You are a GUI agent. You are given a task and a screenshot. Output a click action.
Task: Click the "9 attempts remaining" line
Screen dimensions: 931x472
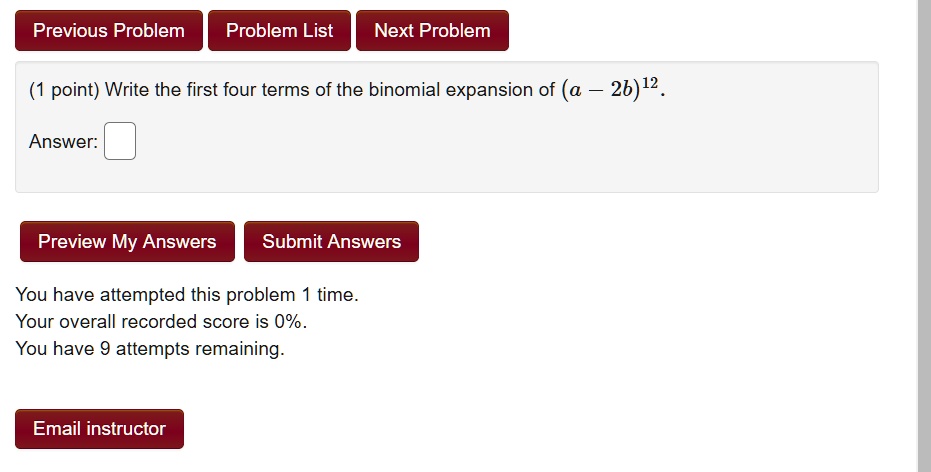(x=150, y=349)
